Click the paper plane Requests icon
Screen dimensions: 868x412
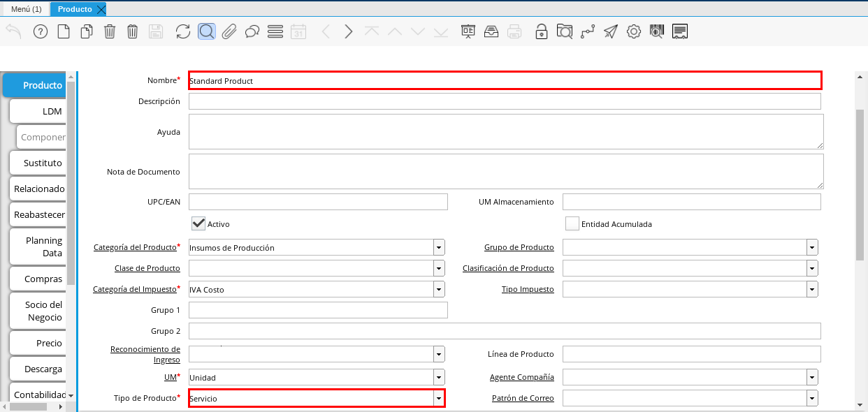pos(611,31)
